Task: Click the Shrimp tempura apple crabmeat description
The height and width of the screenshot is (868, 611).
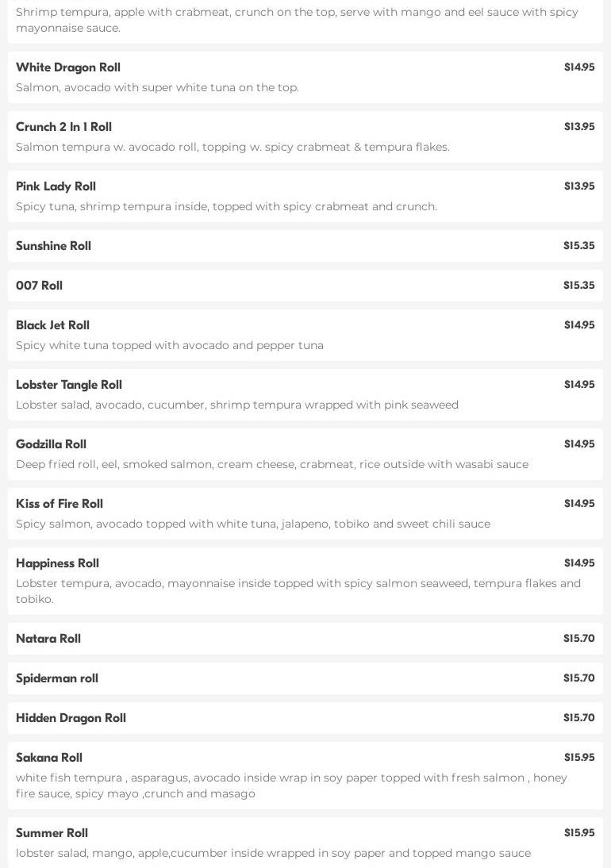Action: [297, 20]
